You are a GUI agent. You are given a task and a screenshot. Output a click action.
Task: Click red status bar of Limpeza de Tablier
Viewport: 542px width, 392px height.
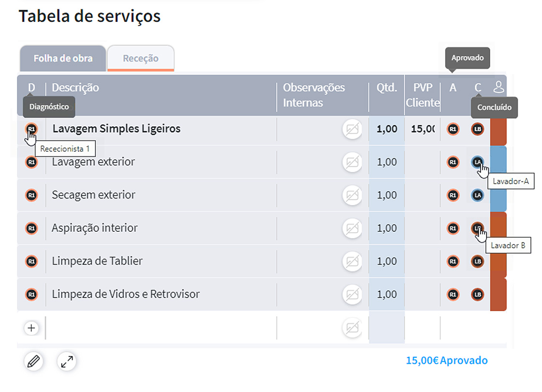point(498,261)
